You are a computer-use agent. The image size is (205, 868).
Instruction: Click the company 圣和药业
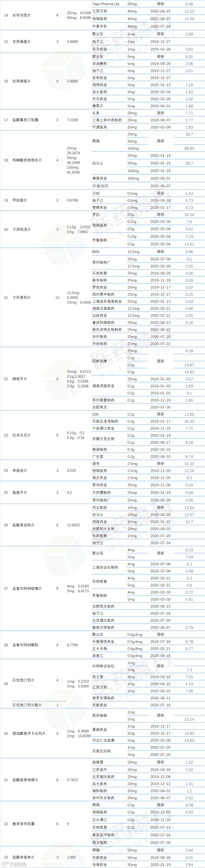tap(100, 78)
